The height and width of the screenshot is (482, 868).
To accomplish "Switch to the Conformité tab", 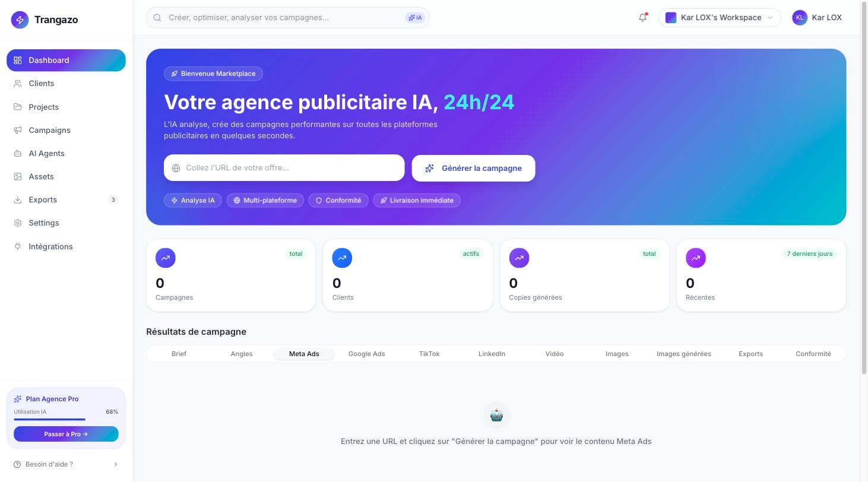I will [x=813, y=354].
